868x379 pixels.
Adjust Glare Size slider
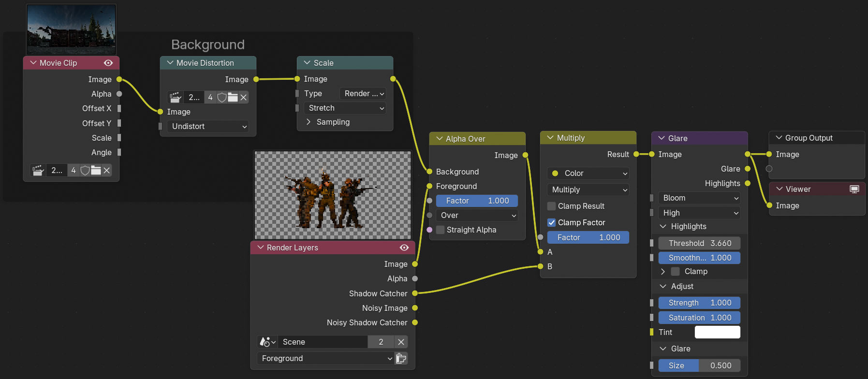(699, 365)
